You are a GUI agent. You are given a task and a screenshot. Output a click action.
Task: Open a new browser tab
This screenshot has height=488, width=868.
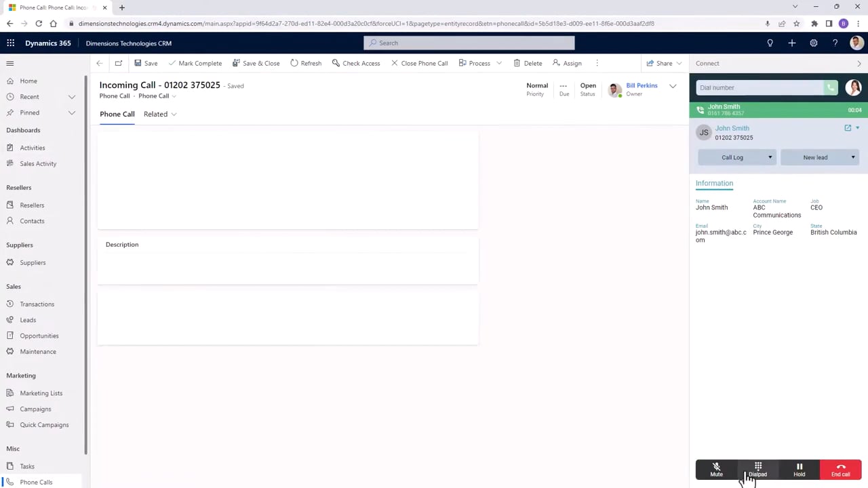121,7
